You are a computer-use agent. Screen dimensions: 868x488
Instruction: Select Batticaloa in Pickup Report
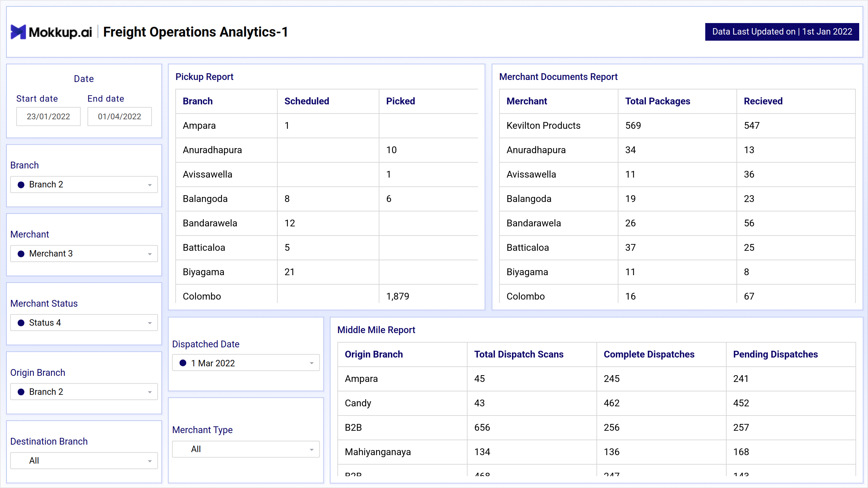(x=327, y=248)
